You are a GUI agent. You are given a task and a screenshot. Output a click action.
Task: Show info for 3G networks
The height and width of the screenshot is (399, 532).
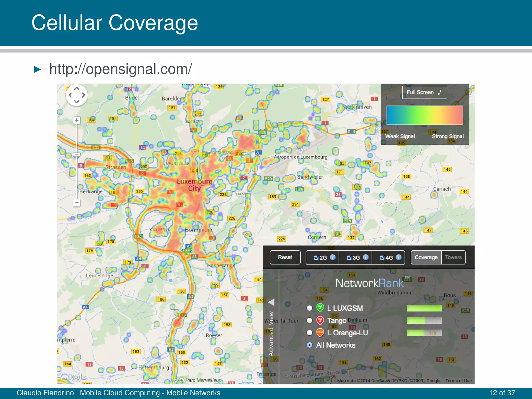click(x=365, y=257)
